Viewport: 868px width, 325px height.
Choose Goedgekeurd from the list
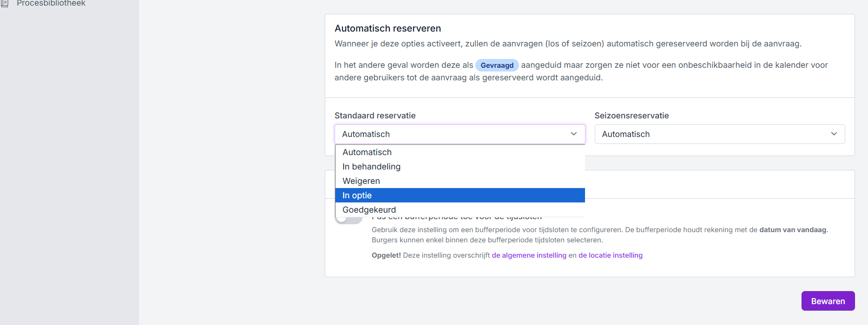click(369, 210)
